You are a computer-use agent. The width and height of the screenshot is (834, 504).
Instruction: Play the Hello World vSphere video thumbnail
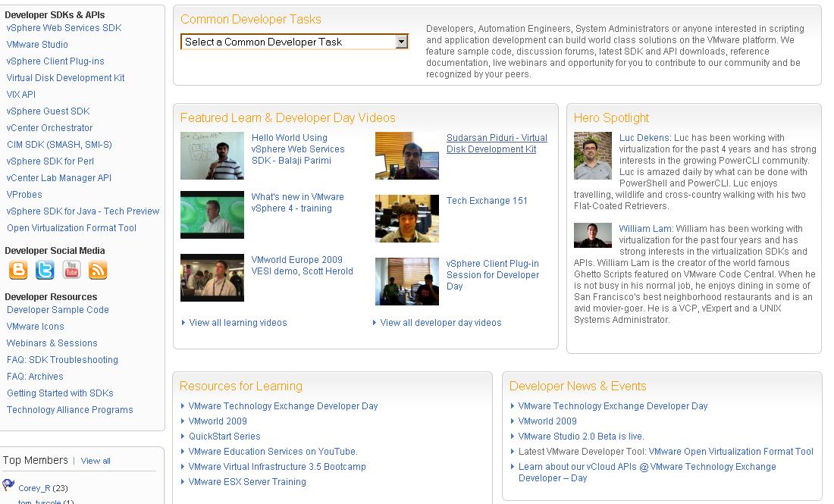(212, 156)
